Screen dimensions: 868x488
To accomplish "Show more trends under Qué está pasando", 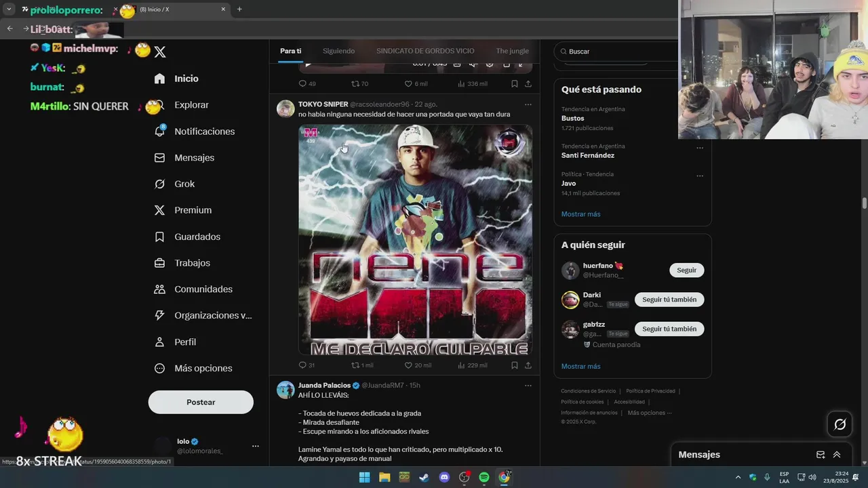I will [x=580, y=214].
